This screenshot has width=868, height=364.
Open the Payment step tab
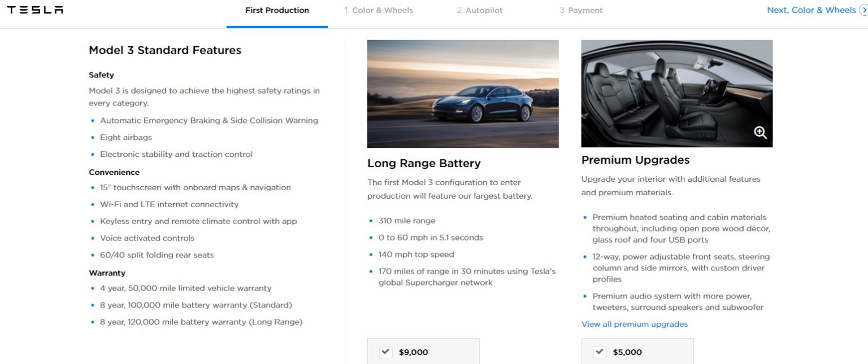pos(581,10)
